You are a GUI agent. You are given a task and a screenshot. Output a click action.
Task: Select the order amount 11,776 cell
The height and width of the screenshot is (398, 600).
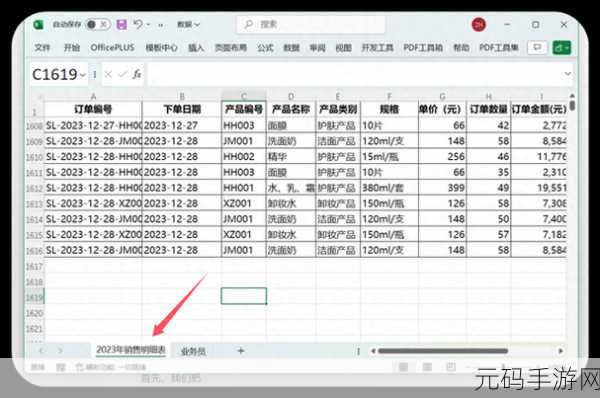[x=539, y=157]
